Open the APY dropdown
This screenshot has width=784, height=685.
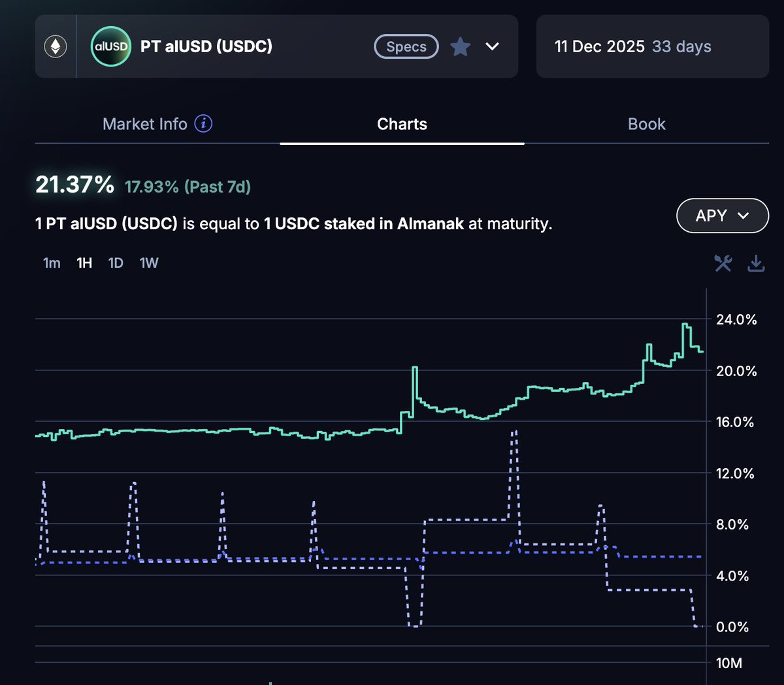point(723,215)
